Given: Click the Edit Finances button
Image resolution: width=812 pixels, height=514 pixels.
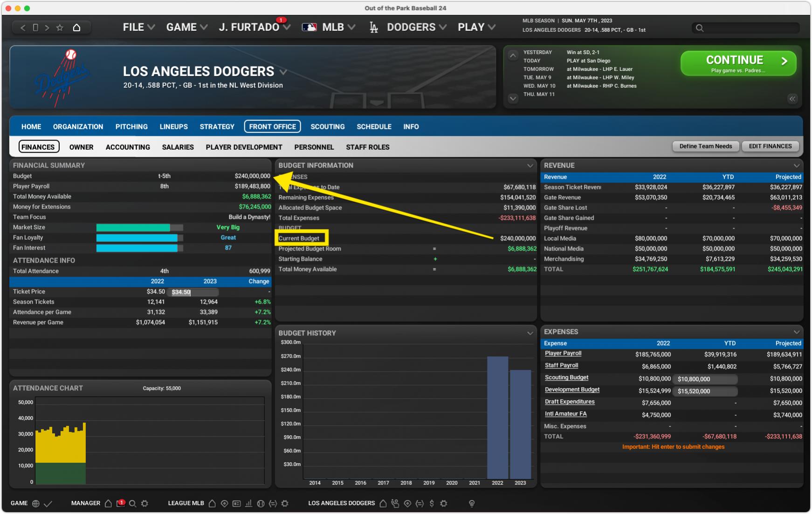Looking at the screenshot, I should 770,146.
